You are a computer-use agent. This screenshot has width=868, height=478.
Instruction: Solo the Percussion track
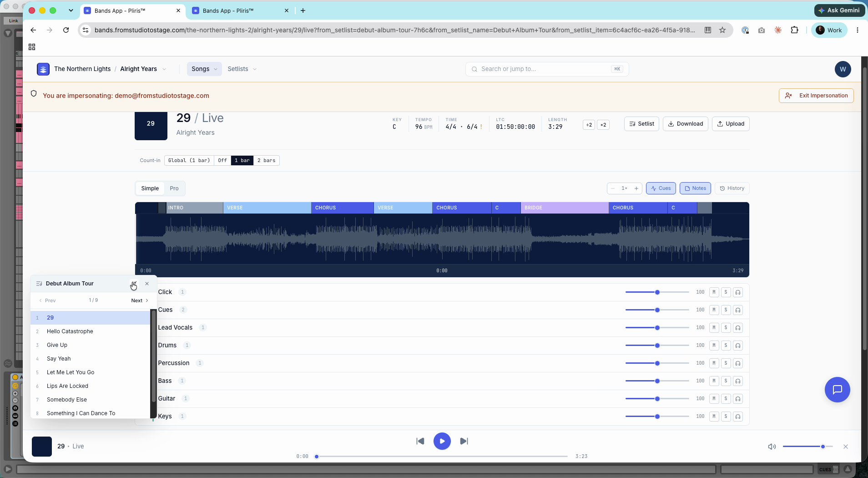click(726, 363)
